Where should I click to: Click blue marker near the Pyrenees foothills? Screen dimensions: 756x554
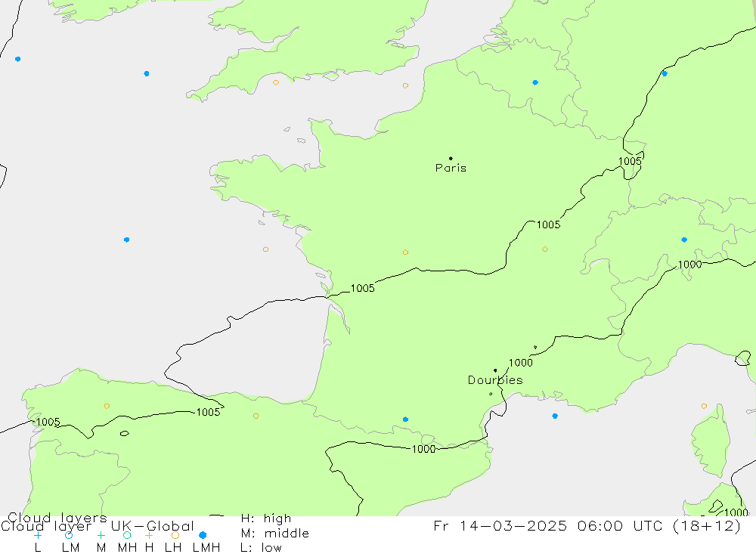(x=405, y=419)
